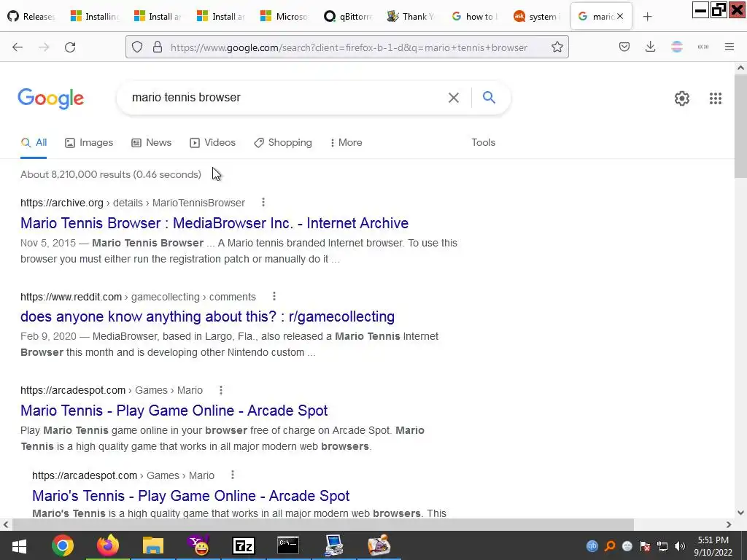Open the volume control in tray
747x560 pixels.
pyautogui.click(x=680, y=546)
